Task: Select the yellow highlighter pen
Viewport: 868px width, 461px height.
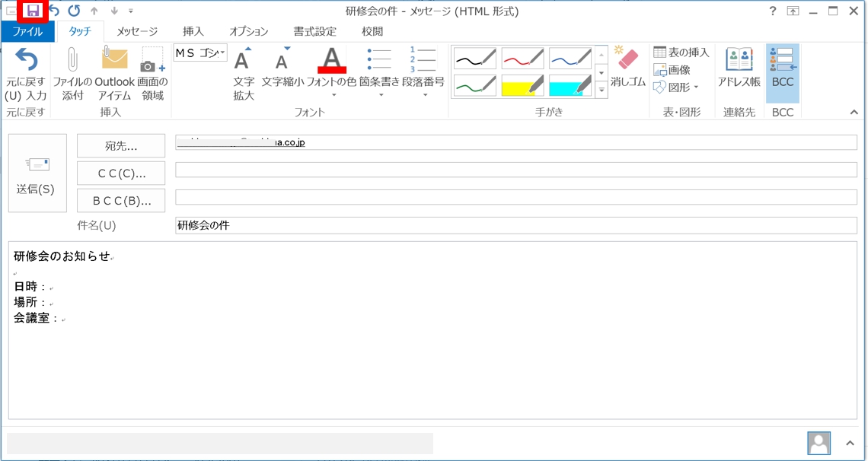Action: tap(522, 85)
